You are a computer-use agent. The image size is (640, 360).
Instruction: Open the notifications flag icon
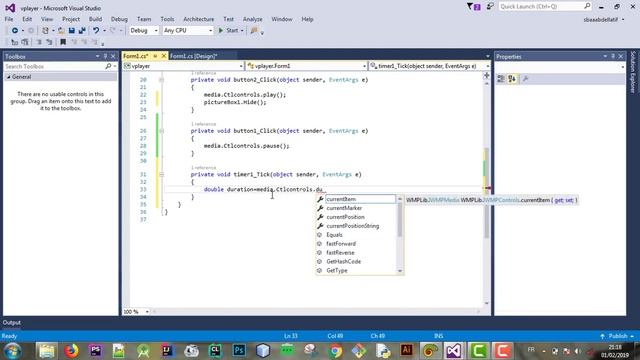point(473,7)
